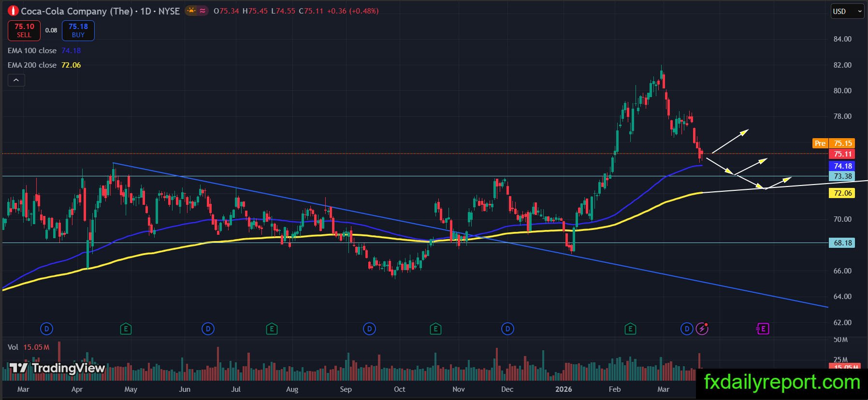The height and width of the screenshot is (400, 868).
Task: Click the 80.00 price axis tick
Action: pyautogui.click(x=842, y=90)
